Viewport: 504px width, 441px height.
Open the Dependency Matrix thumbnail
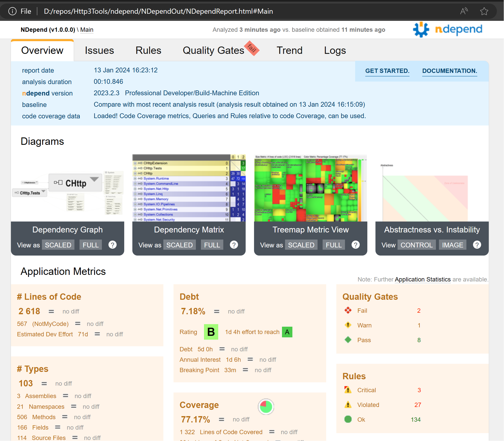coord(189,188)
